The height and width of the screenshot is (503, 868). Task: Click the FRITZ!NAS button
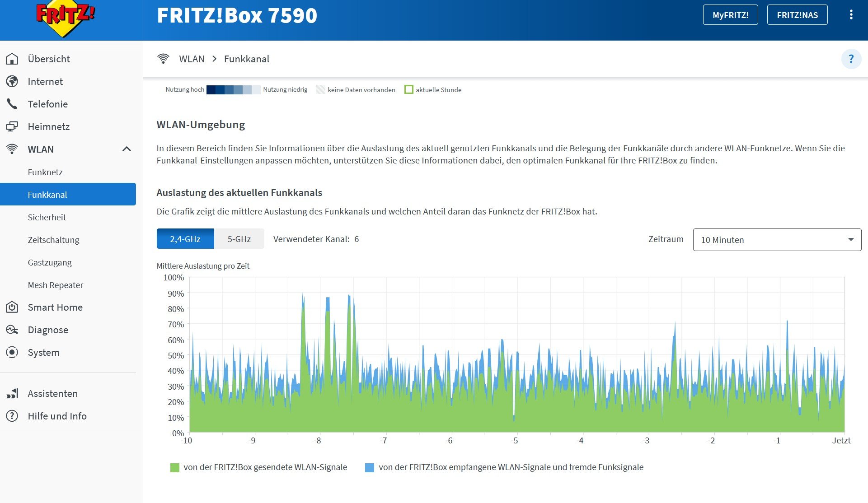797,15
